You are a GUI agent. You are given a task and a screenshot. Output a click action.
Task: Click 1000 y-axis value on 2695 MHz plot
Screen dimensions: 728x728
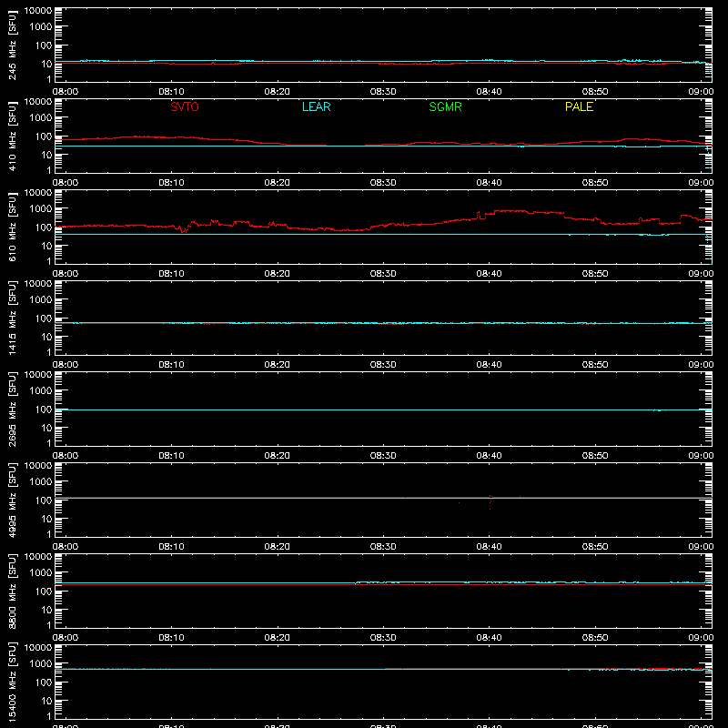pos(41,391)
